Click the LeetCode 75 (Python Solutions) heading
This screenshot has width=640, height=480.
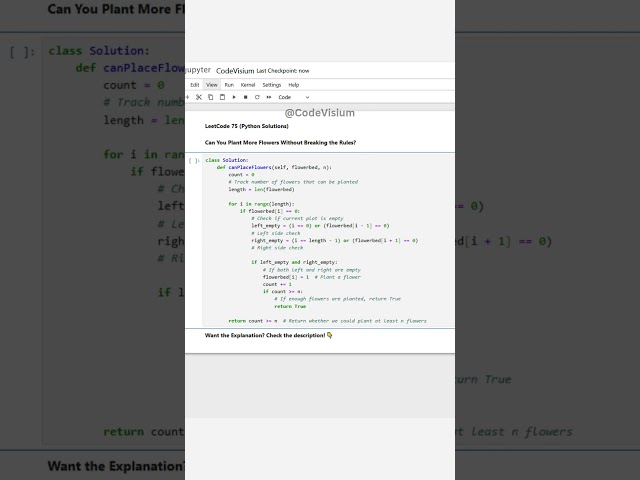pos(247,126)
